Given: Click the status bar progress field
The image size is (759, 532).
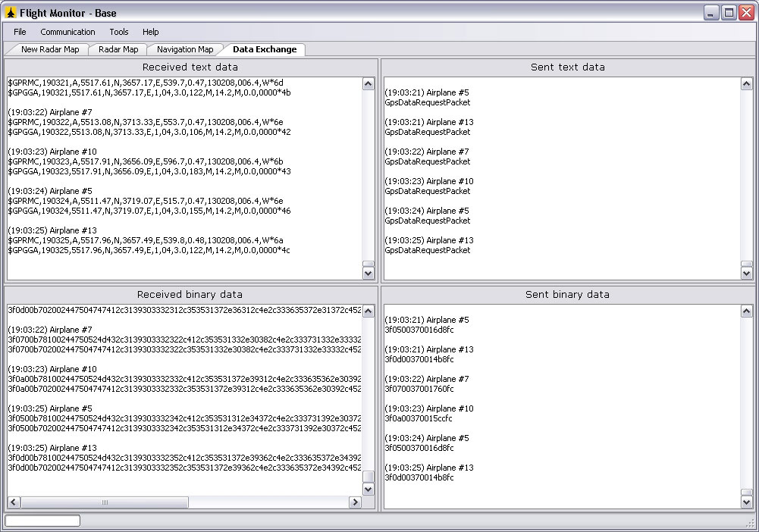Looking at the screenshot, I should 42,521.
